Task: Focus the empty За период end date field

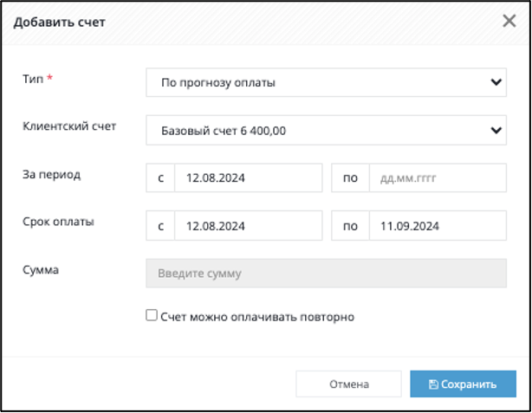Action: tap(438, 178)
